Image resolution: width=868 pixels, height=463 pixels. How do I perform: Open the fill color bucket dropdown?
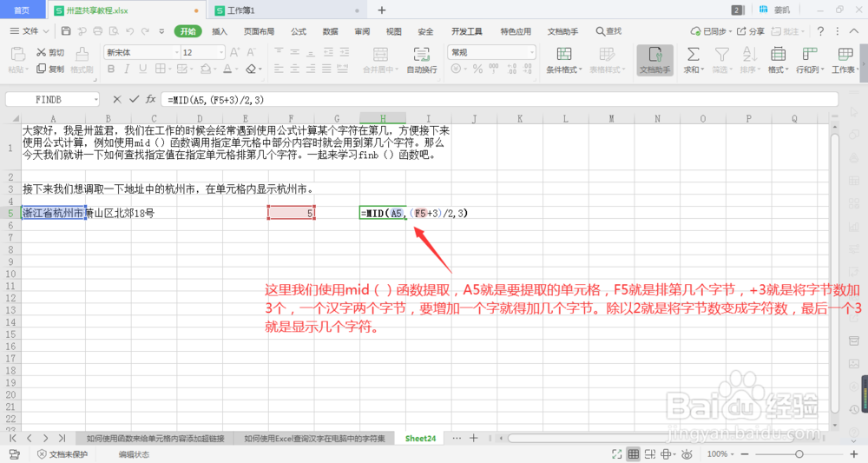(x=214, y=69)
